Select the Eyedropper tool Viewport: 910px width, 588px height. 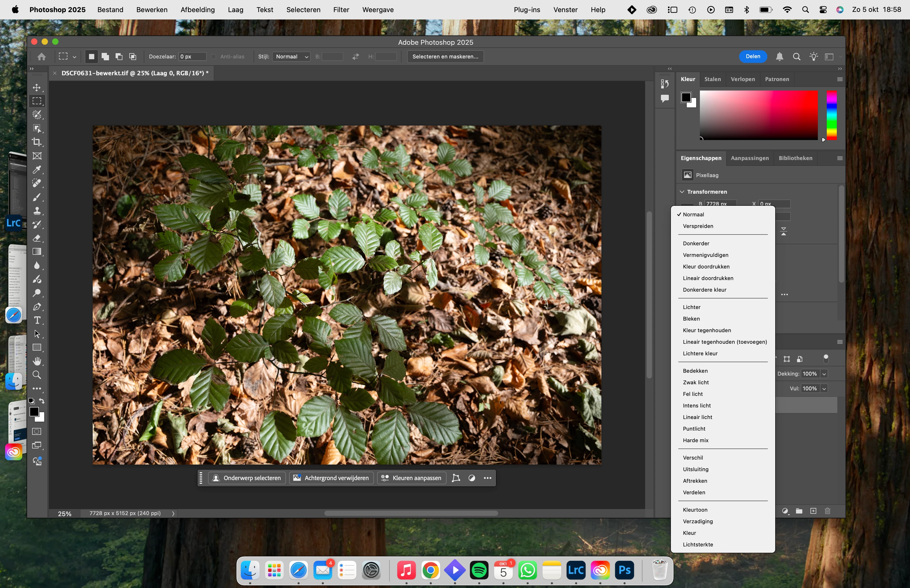[37, 170]
